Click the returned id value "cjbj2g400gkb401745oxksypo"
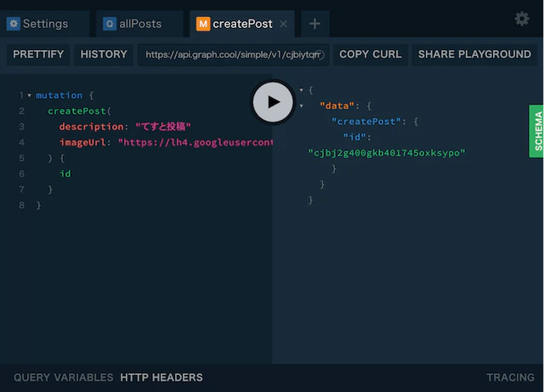544x392 pixels. [x=387, y=153]
